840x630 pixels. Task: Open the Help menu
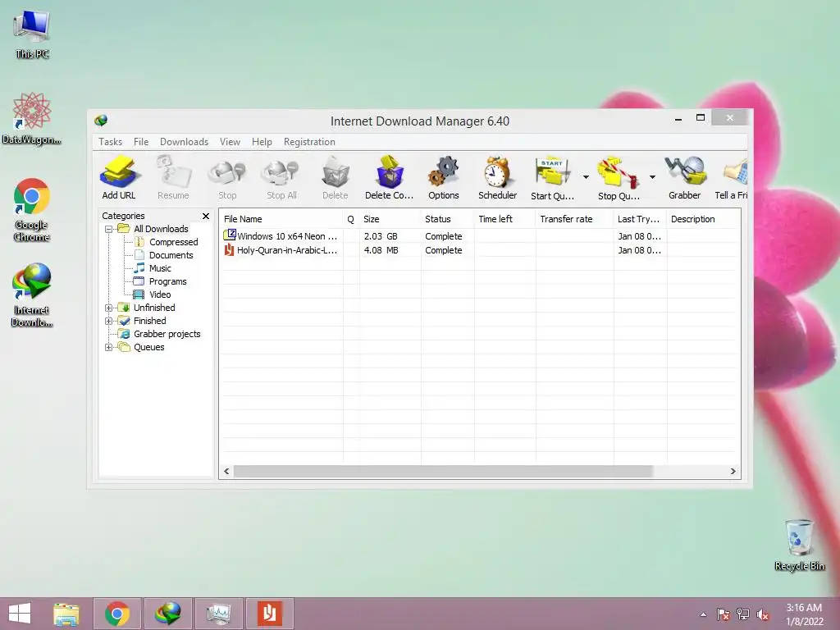click(262, 142)
